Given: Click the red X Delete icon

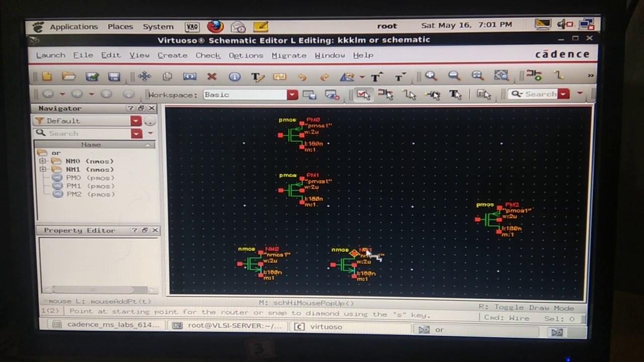Looking at the screenshot, I should (x=212, y=76).
